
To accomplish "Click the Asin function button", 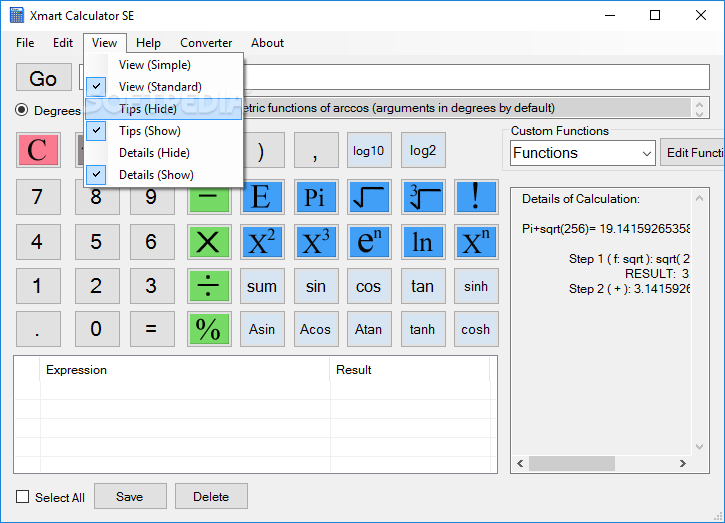I will pyautogui.click(x=262, y=329).
